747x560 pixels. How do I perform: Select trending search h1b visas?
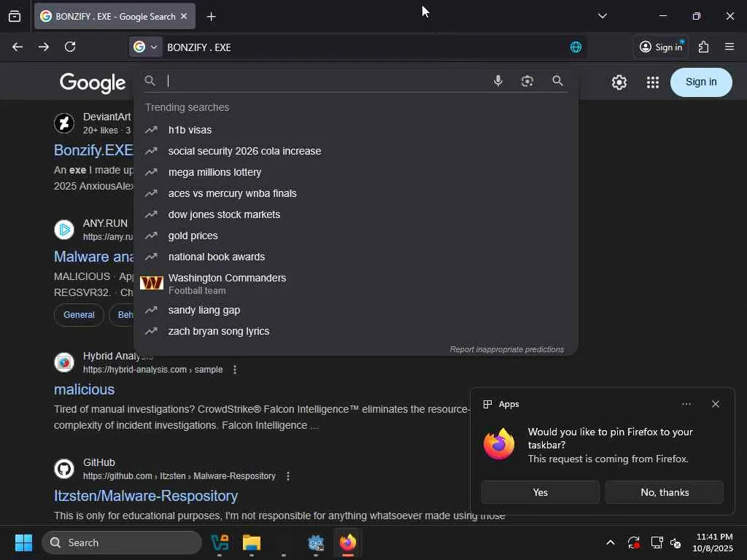[x=356, y=130]
